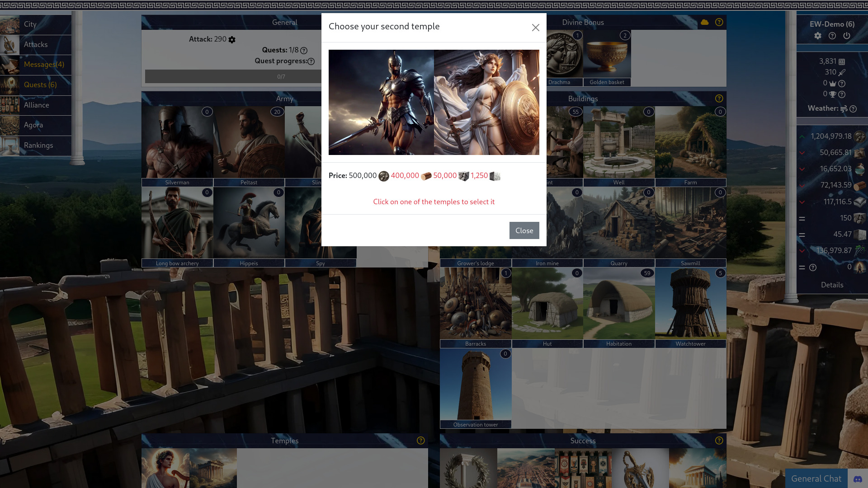Select the armored warrior temple image

coord(381,102)
